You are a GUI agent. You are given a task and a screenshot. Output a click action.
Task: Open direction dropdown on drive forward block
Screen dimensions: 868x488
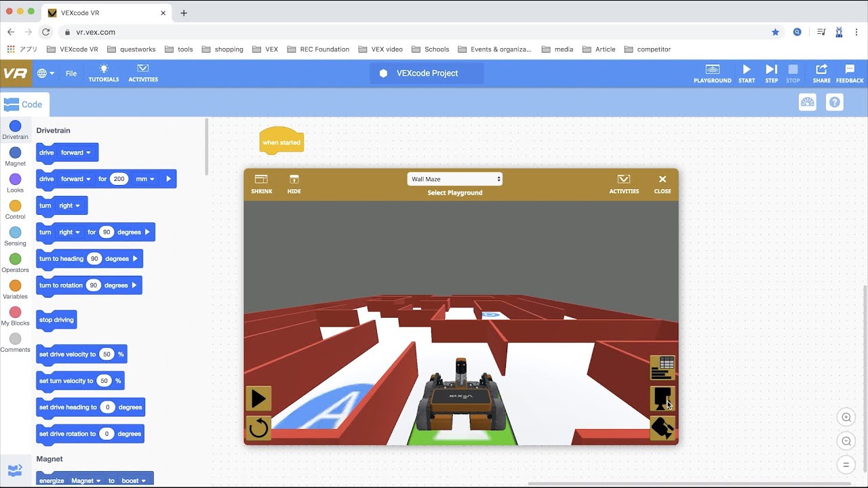75,152
